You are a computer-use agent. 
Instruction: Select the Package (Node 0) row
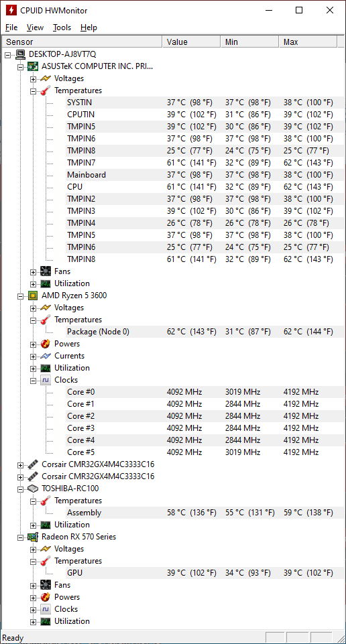point(205,332)
